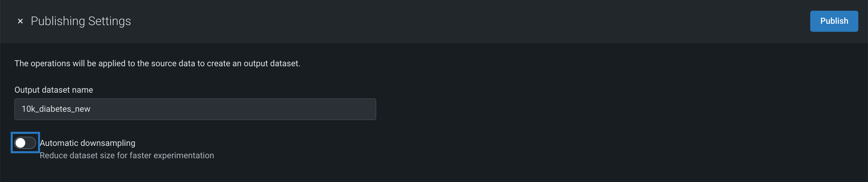Enable the Automatic downsampling toggle
The height and width of the screenshot is (182, 868).
[25, 143]
